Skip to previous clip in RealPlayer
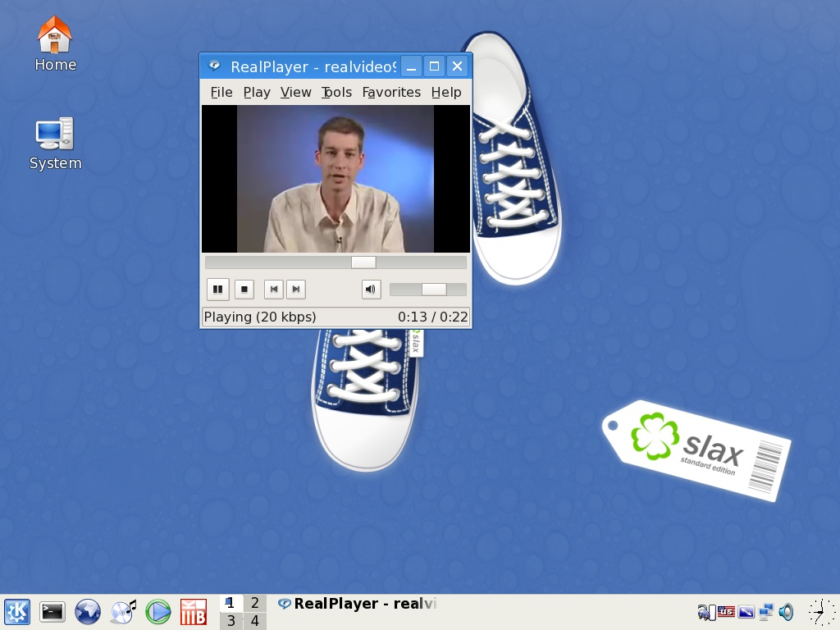This screenshot has width=840, height=630. click(x=274, y=290)
